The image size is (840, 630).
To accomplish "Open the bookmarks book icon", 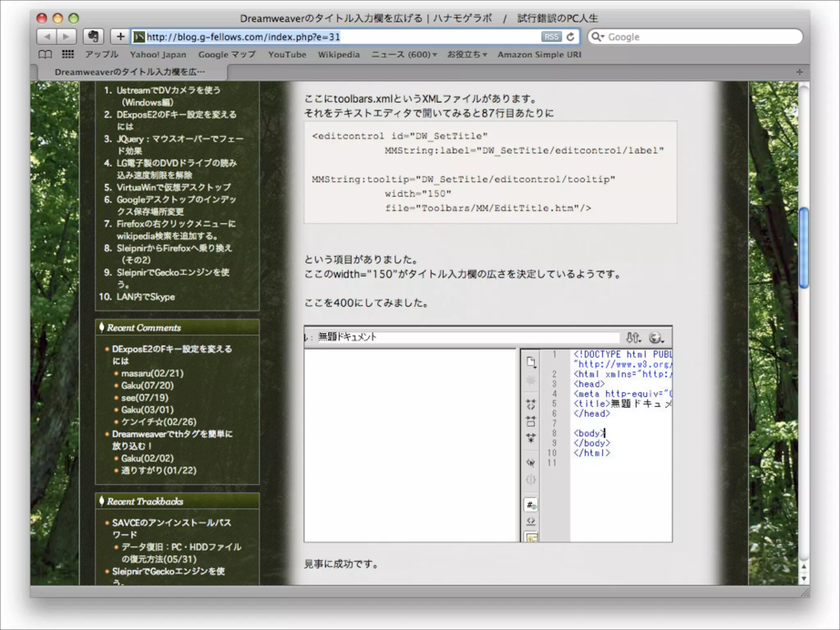I will pos(45,55).
